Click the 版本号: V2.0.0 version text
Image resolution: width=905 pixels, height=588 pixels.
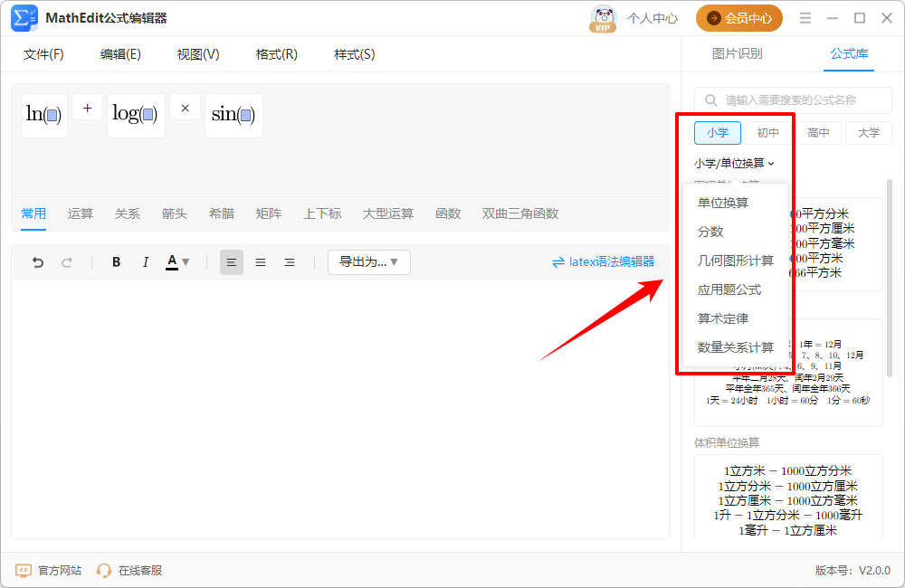853,571
